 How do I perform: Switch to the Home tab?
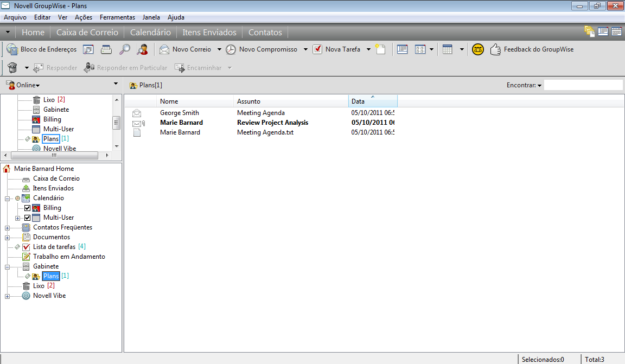click(33, 33)
